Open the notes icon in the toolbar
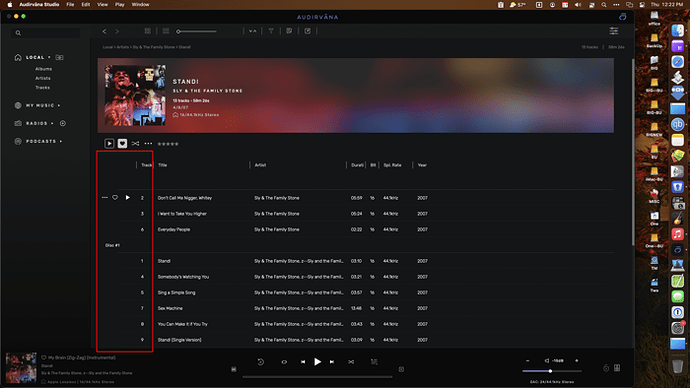Screen dimensions: 690x388 click(x=289, y=31)
